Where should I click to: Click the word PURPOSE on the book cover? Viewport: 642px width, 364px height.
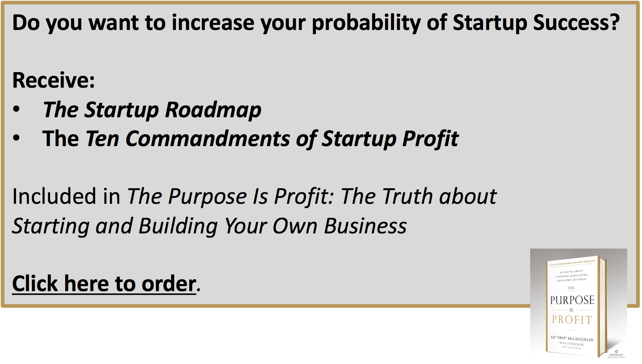(572, 300)
